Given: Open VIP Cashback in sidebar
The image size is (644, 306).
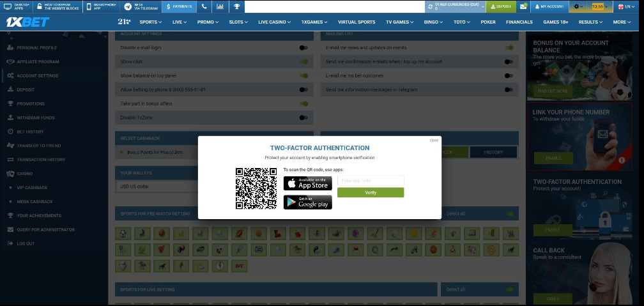Looking at the screenshot, I should click(32, 187).
